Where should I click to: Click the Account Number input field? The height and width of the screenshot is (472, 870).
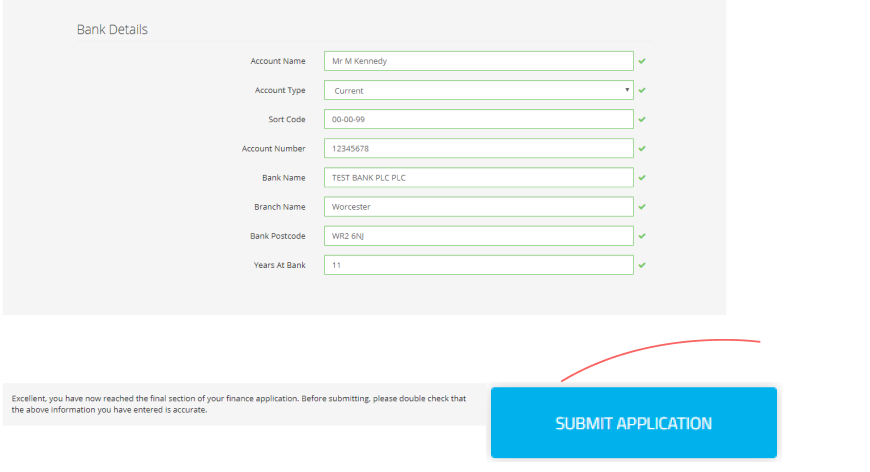coord(478,149)
